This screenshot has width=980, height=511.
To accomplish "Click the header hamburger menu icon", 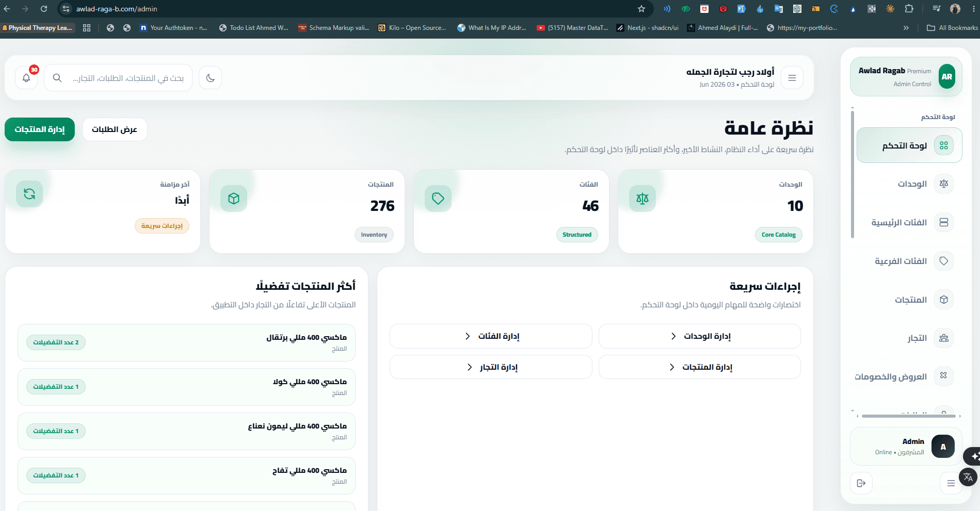I will pyautogui.click(x=792, y=78).
